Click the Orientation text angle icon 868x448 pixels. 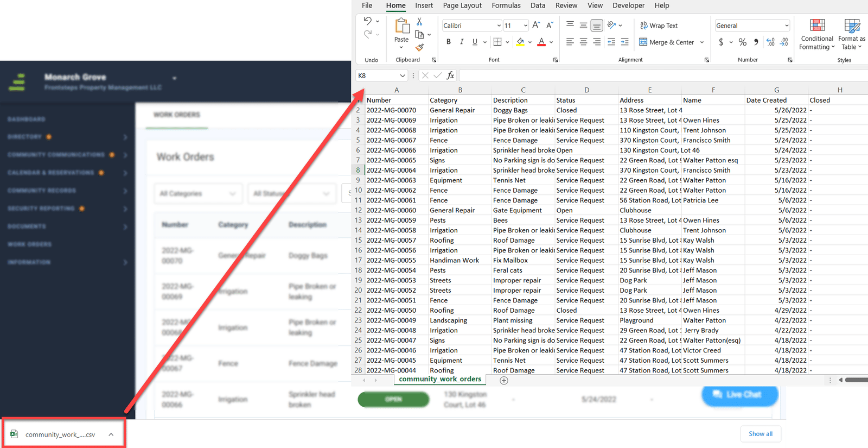click(612, 25)
